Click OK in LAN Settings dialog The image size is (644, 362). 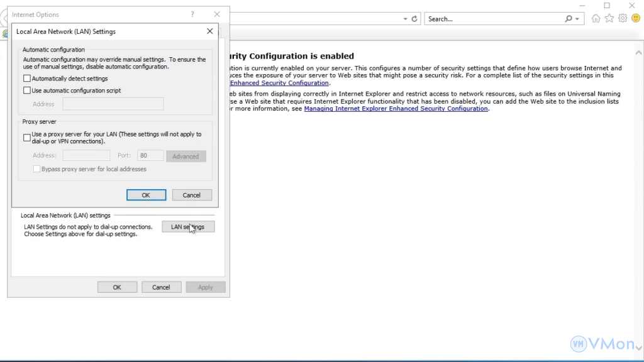146,195
